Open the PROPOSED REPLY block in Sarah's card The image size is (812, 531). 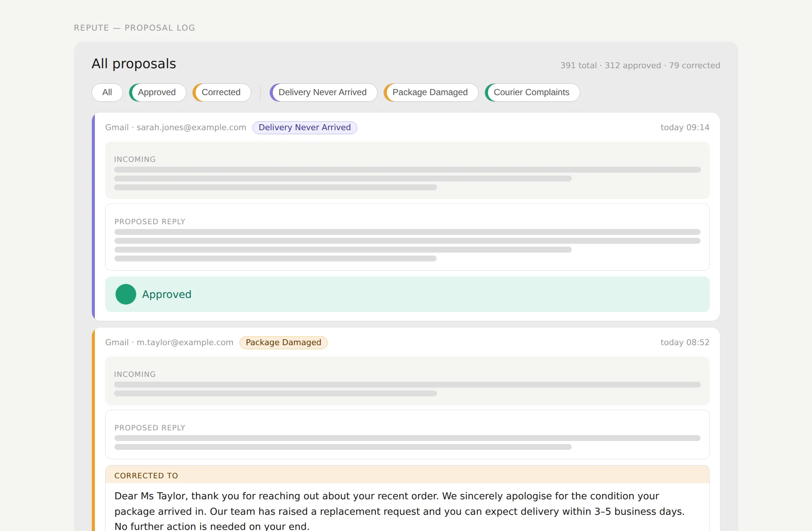(407, 237)
